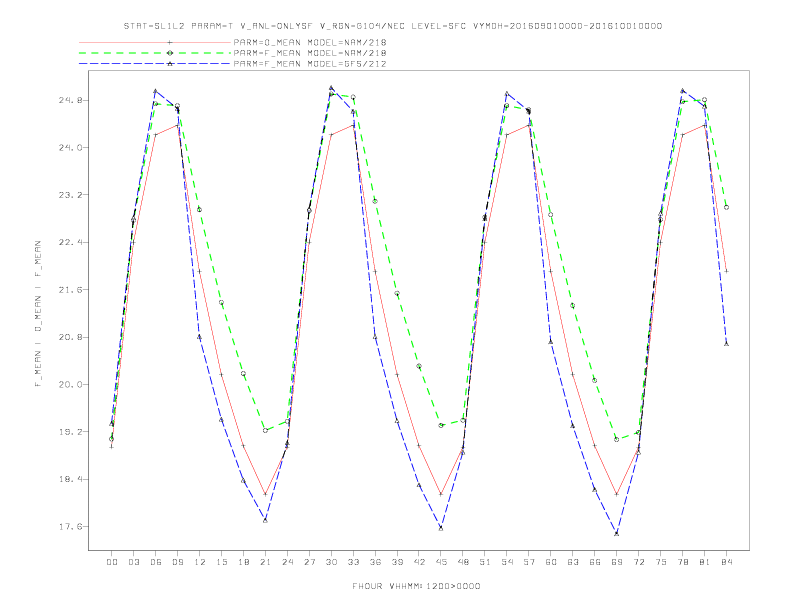Click the triangle marker in the blue legend line

(x=170, y=64)
